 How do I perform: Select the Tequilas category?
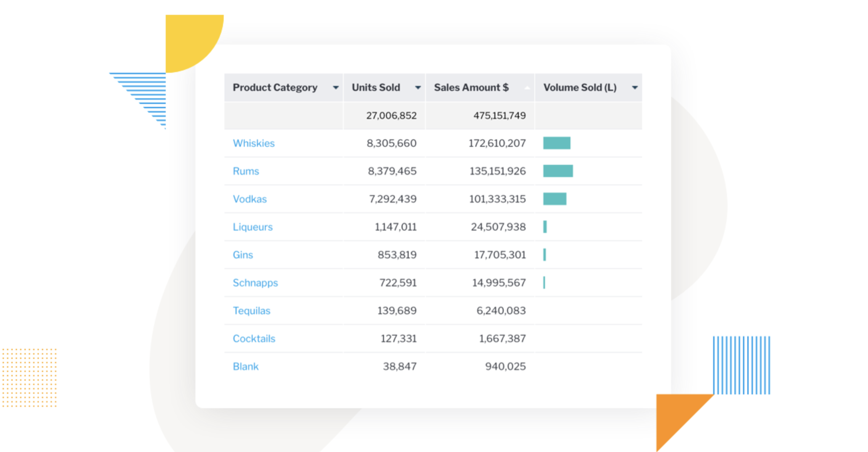(x=251, y=310)
